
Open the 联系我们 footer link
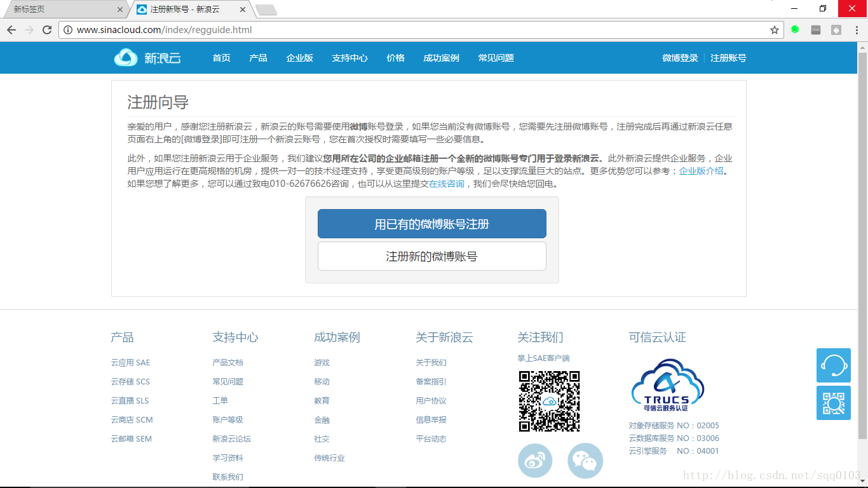[227, 477]
